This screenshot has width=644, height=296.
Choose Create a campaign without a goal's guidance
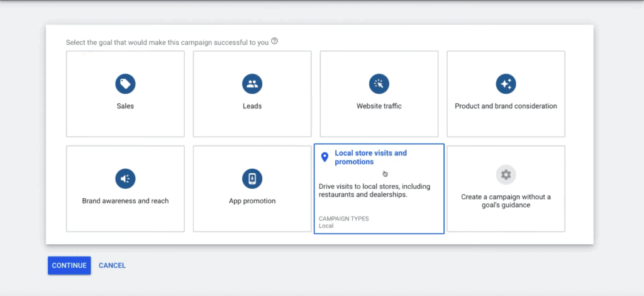506,201
